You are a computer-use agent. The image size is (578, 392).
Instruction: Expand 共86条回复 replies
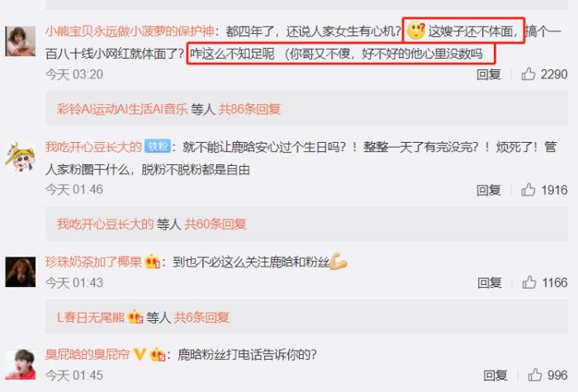click(x=249, y=109)
